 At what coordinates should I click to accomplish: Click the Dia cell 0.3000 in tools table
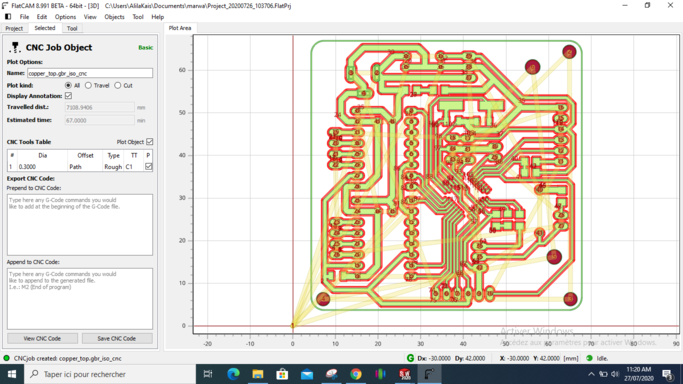point(42,167)
